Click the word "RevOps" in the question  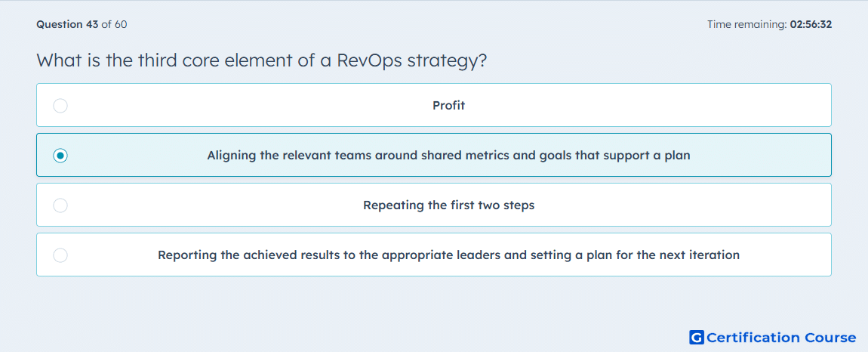click(x=369, y=60)
